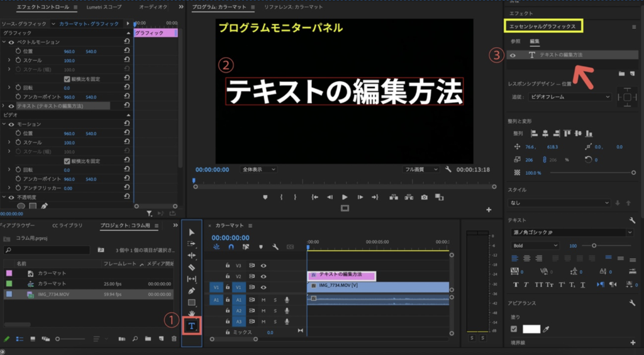The height and width of the screenshot is (355, 644).
Task: Select the Razor tool in the toolbar
Action: (192, 267)
